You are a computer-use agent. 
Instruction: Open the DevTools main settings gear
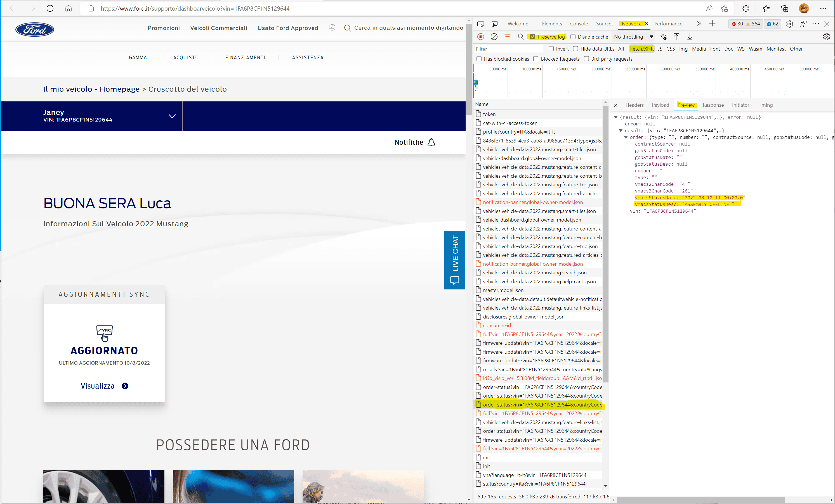pyautogui.click(x=790, y=24)
